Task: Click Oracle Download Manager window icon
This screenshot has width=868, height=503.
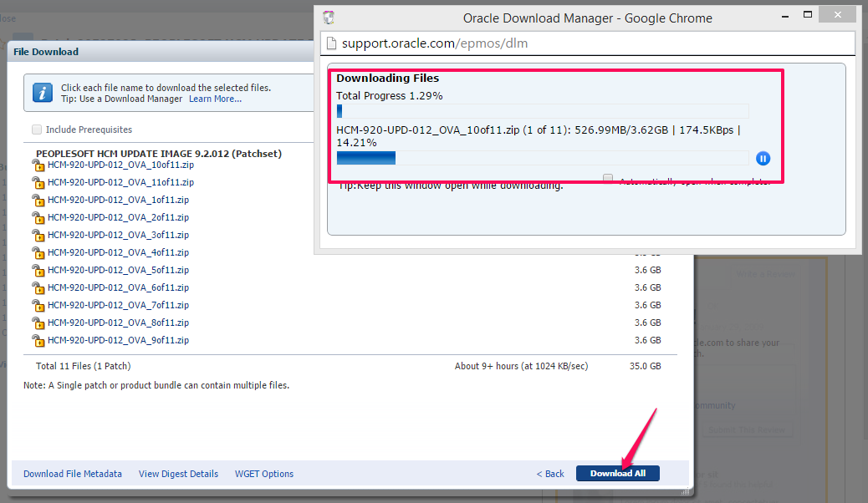Action: tap(329, 18)
